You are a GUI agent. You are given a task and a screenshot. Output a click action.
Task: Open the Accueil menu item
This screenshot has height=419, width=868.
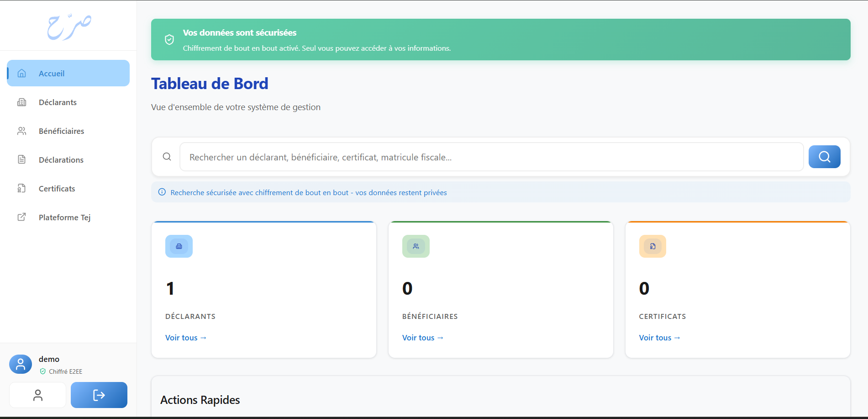68,73
